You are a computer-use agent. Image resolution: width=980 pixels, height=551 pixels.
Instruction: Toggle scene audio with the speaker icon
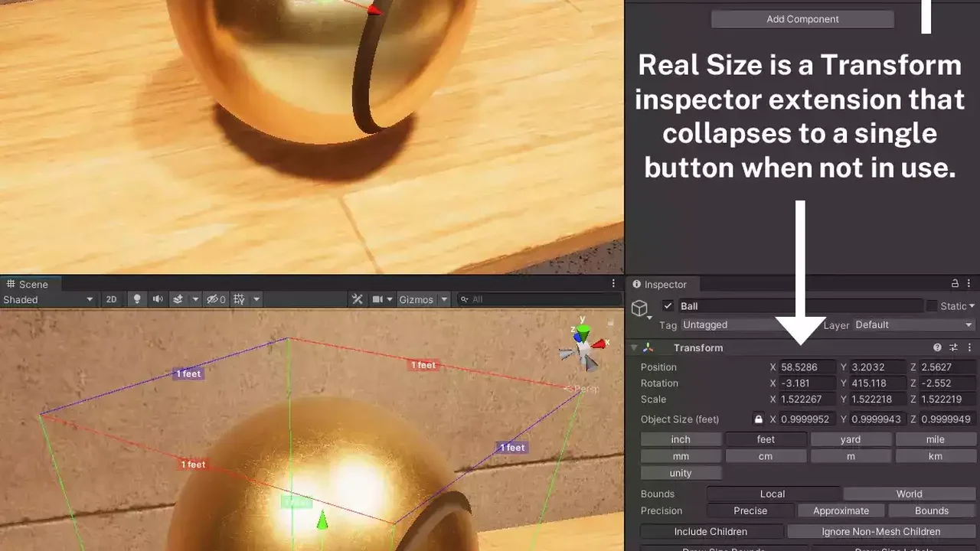point(158,299)
